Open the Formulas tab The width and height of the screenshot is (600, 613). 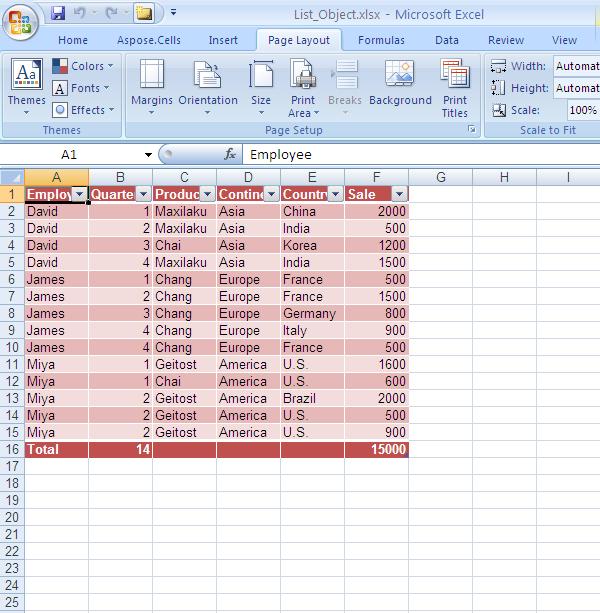click(381, 40)
